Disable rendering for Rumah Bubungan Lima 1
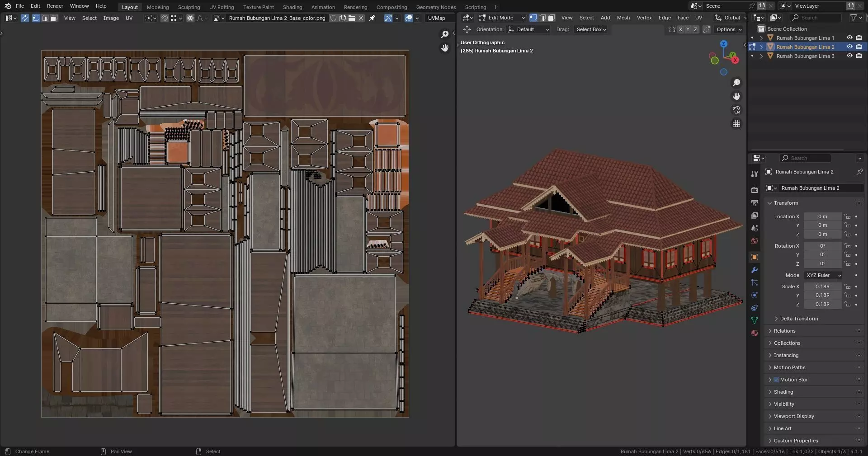This screenshot has height=456, width=868. [859, 38]
